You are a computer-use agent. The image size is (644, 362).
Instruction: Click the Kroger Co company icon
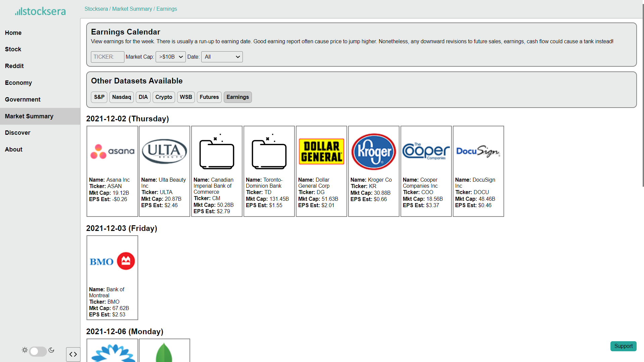[373, 151]
